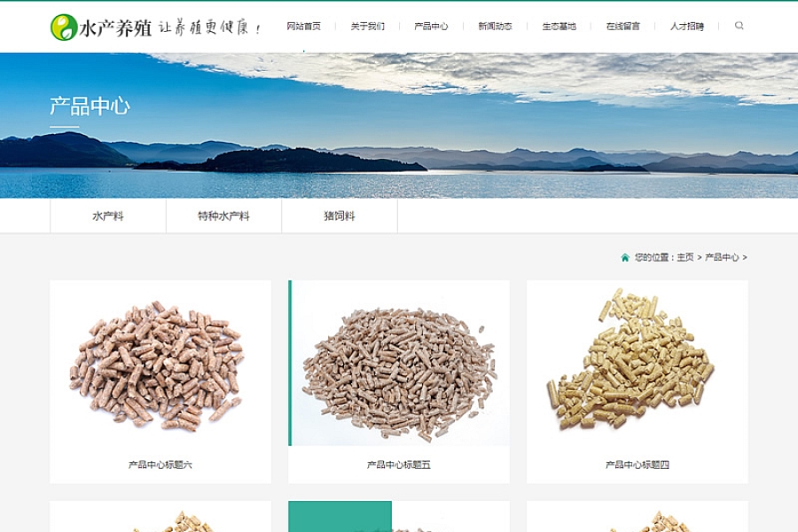Click the search magnifier icon in header

pyautogui.click(x=739, y=26)
